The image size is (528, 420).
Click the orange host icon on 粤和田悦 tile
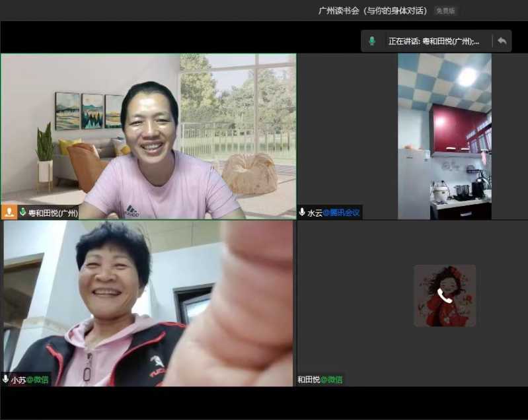click(x=9, y=213)
